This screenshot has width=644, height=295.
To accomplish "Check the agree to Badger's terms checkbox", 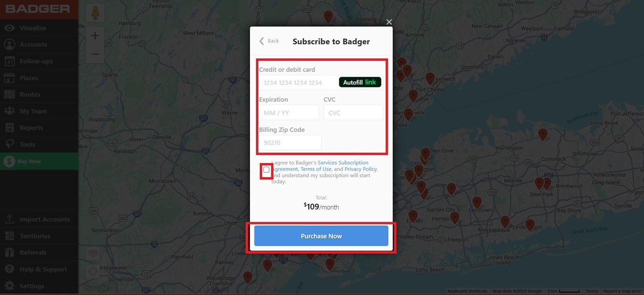I will [266, 170].
